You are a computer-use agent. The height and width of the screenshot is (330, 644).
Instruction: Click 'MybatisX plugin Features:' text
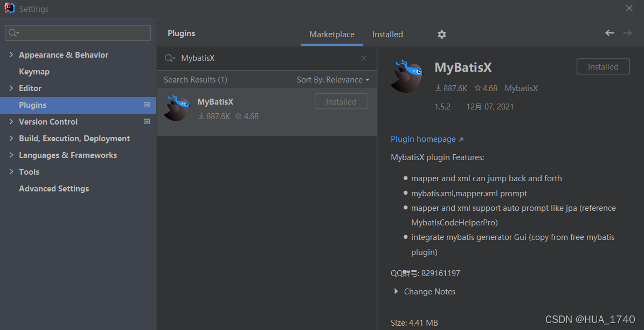click(438, 157)
